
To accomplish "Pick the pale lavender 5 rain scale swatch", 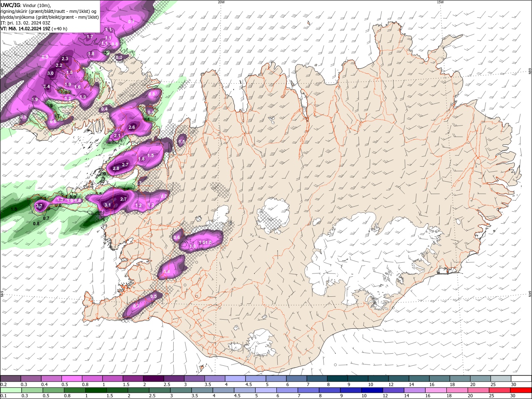I will [265, 390].
